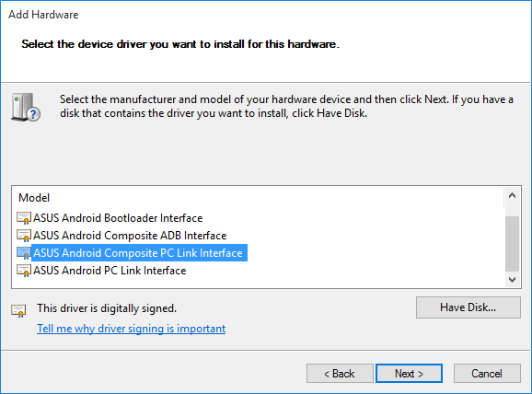Click the model list scrollbar thumb
Image resolution: width=532 pixels, height=394 pixels.
(x=513, y=244)
